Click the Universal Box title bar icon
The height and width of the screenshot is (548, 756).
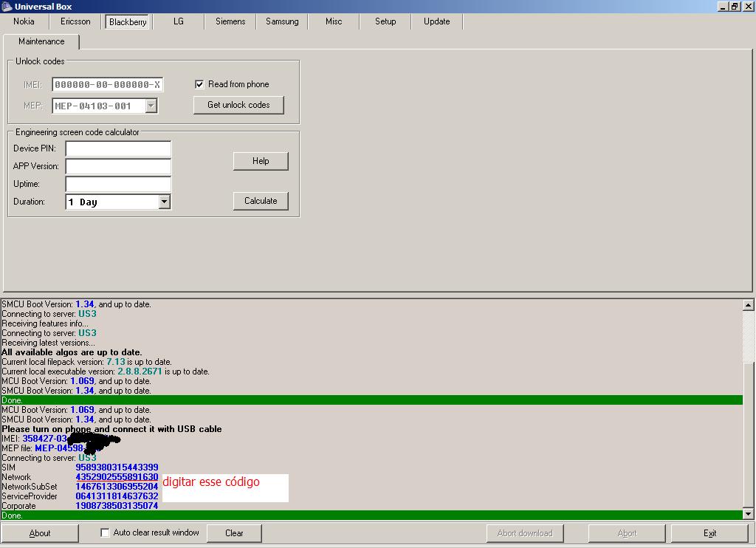click(7, 6)
